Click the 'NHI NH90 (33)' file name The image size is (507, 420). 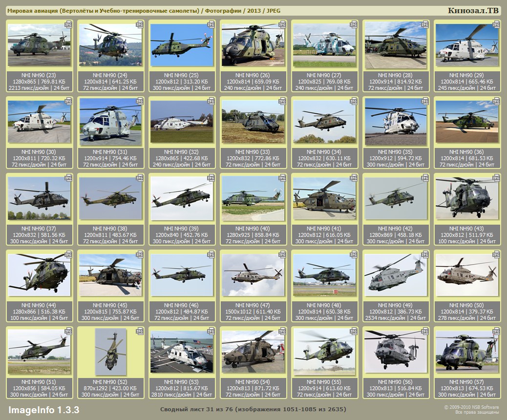(253, 152)
